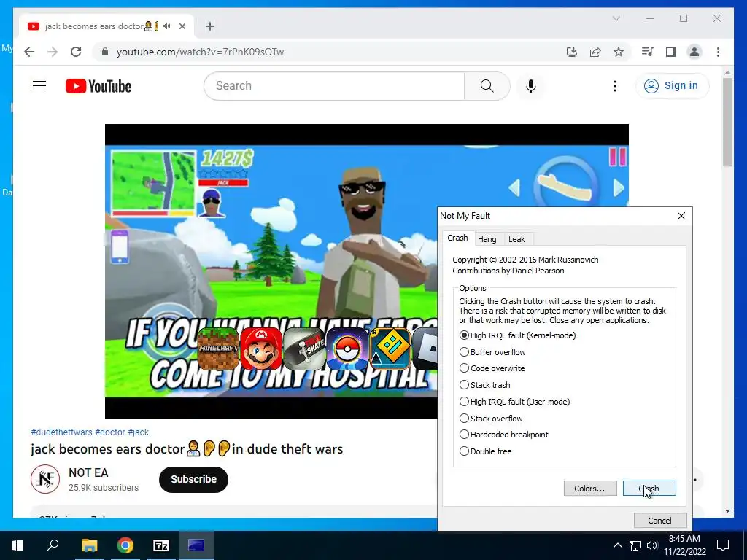Select the Buffer overflow option
The image size is (747, 560).
[492, 352]
